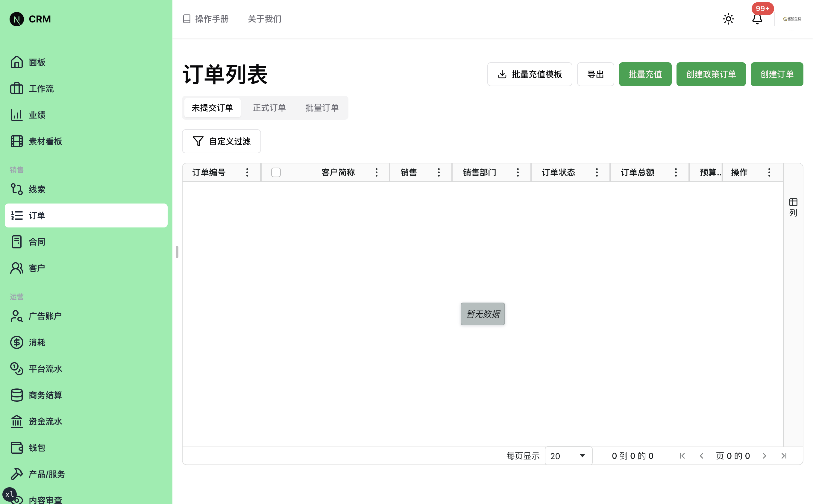Navigate to 客户 customers page

tap(36, 268)
